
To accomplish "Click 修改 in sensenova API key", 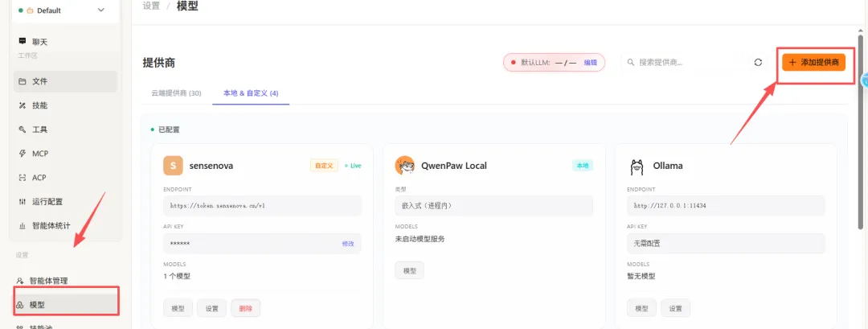I will coord(348,244).
